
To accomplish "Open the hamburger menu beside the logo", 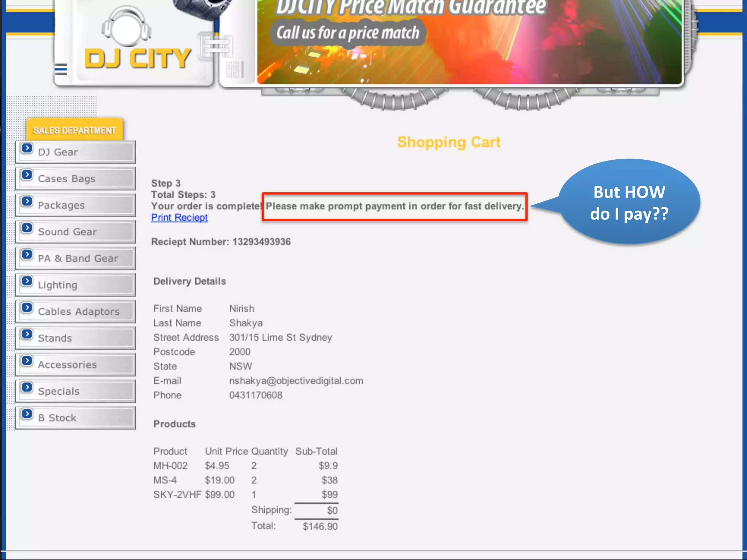I will coord(61,69).
